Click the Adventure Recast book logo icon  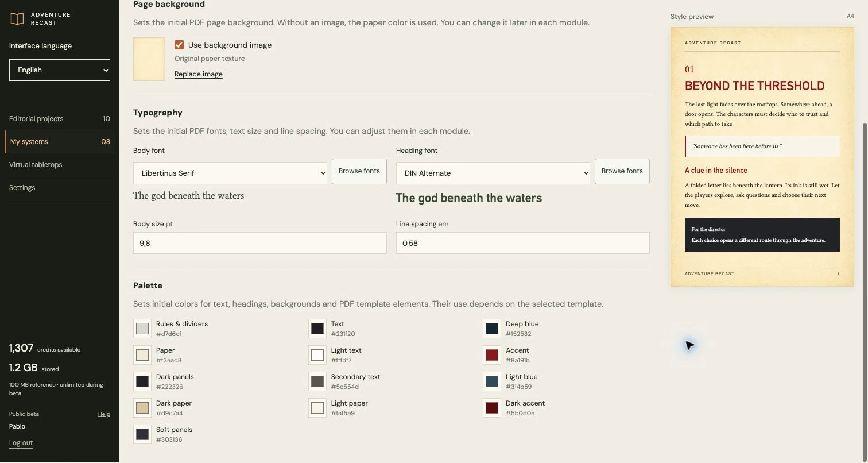[17, 19]
